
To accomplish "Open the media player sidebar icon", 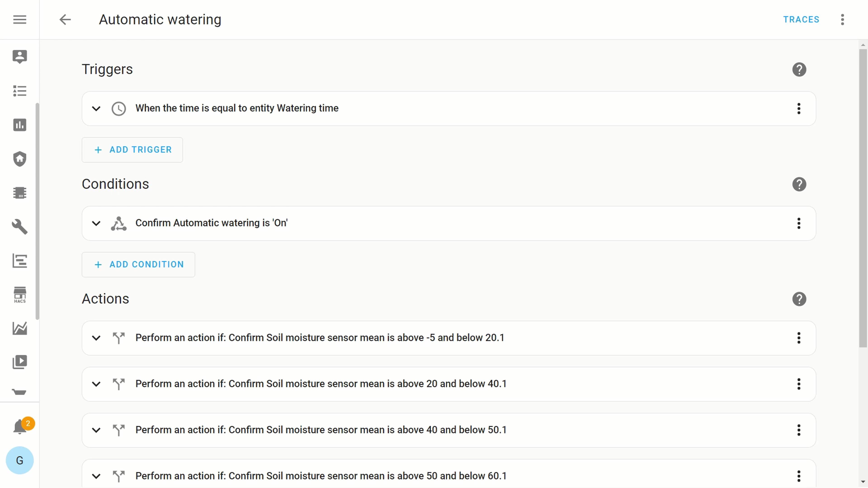I will click(19, 362).
